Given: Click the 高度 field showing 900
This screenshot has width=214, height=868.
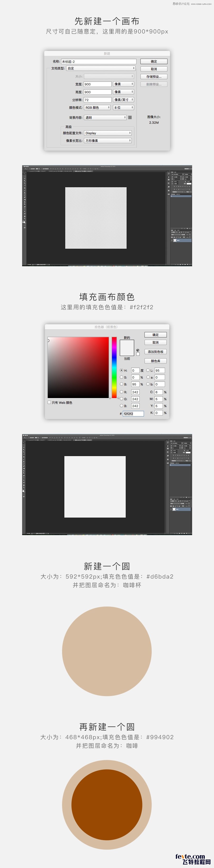Looking at the screenshot, I should click(x=97, y=92).
